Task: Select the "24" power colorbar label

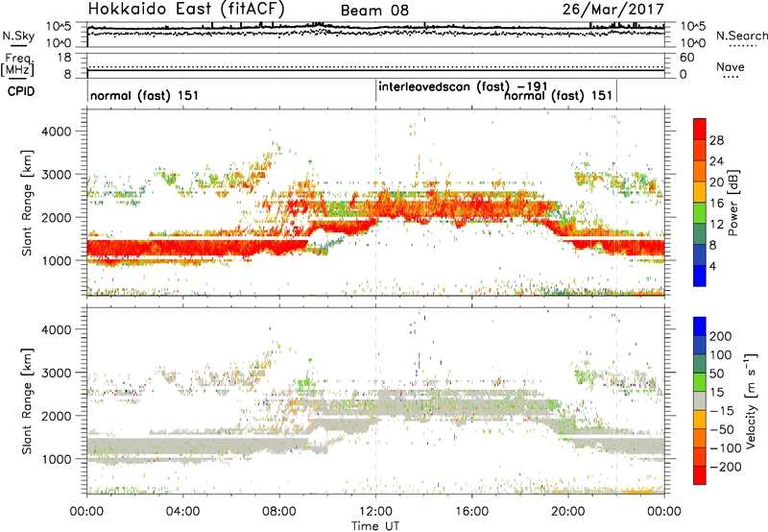Action: 716,161
